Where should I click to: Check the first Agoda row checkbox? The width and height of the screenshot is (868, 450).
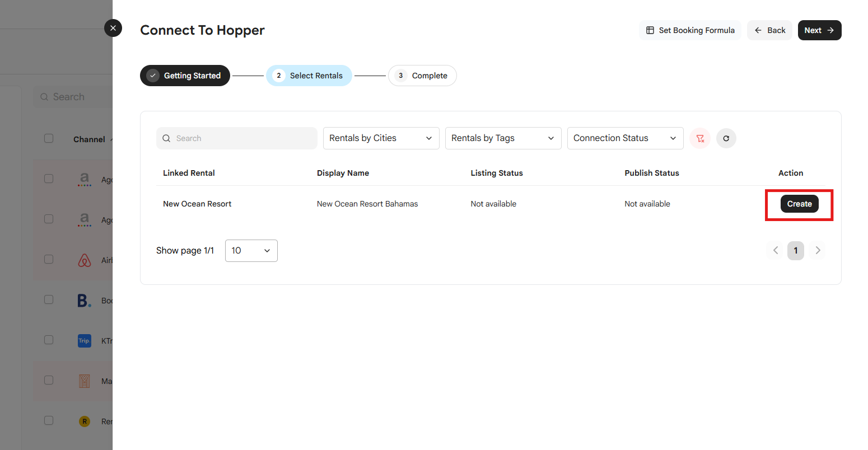coord(49,179)
